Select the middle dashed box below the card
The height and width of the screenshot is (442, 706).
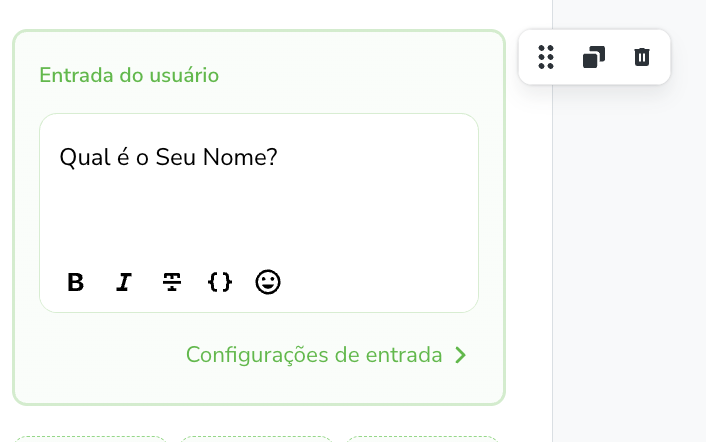point(256,438)
